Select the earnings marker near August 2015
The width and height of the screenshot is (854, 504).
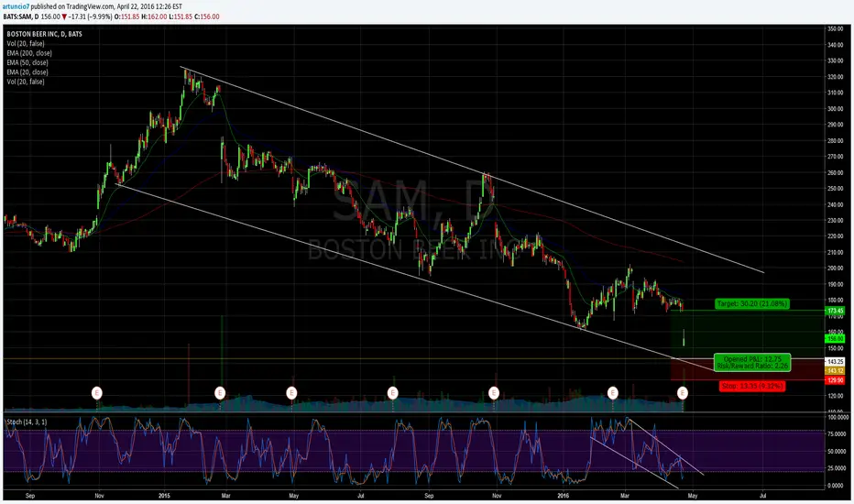(392, 392)
